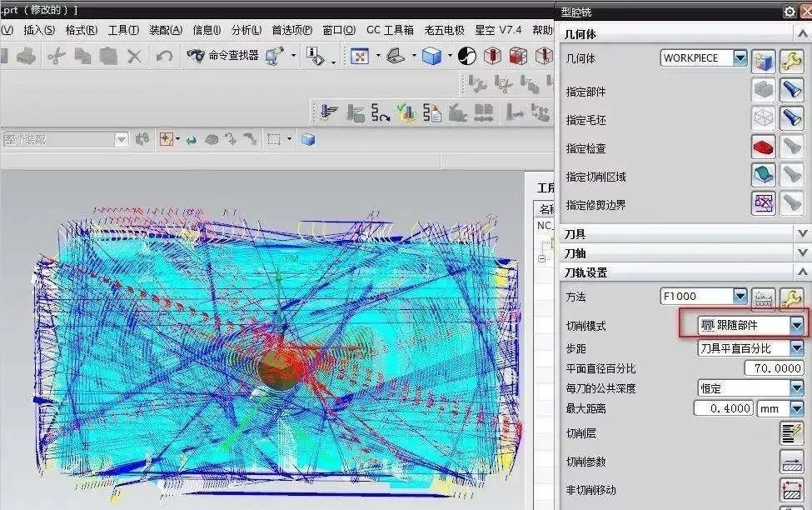
Task: Open 非切削移动 non-cutting moves icon
Action: [x=790, y=490]
